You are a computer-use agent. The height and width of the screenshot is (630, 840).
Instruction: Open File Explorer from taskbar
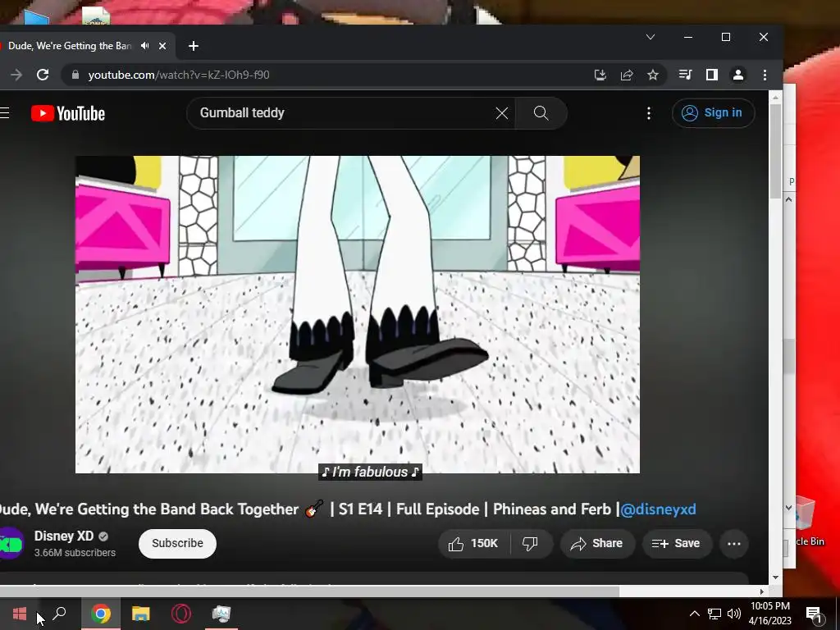click(141, 614)
